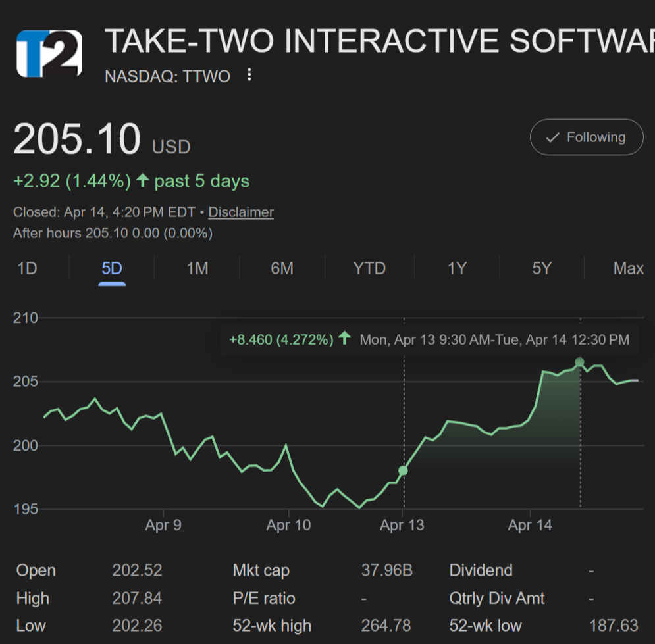Click the 52-wk high value 264.78
655x644 pixels.
[x=386, y=626]
